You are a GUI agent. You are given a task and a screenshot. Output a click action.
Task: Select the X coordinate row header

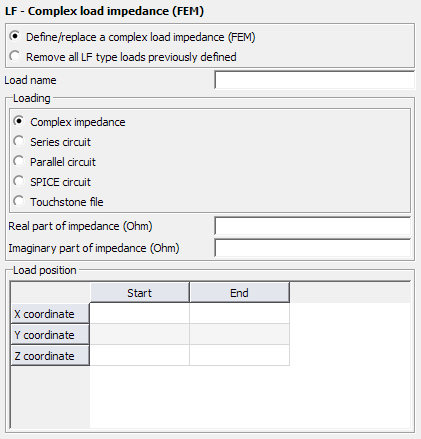coord(50,314)
